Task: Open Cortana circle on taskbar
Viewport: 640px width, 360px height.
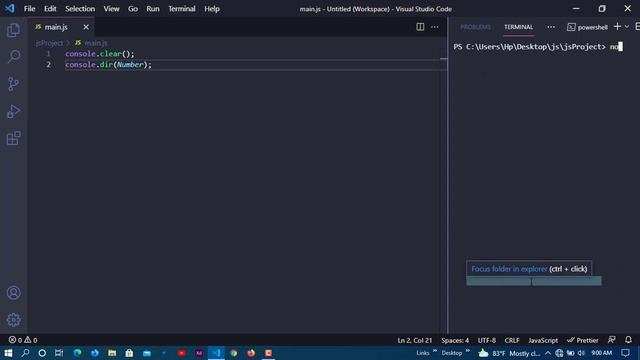Action: pos(42,353)
